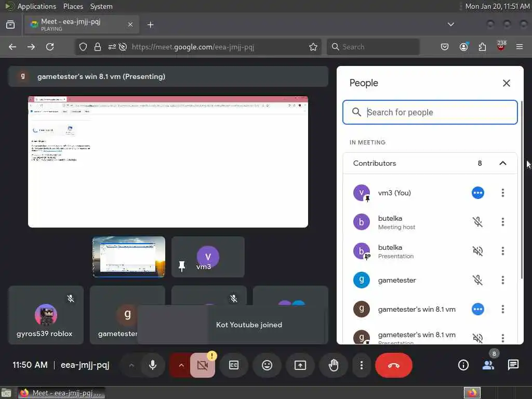The width and height of the screenshot is (532, 399).
Task: Open the System menu
Action: point(101,6)
